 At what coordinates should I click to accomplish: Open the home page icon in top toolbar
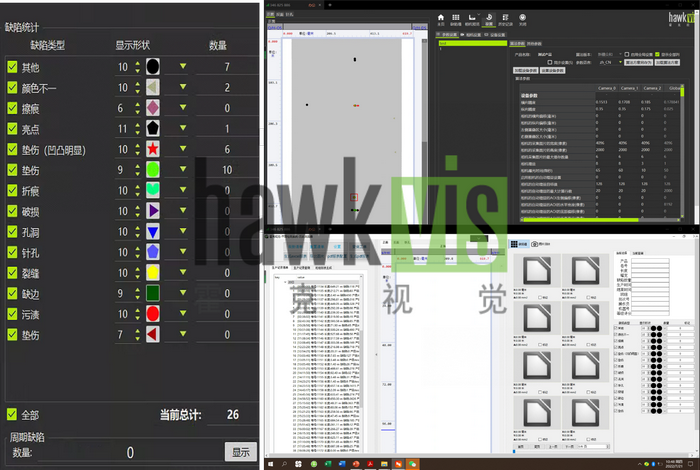[441, 18]
